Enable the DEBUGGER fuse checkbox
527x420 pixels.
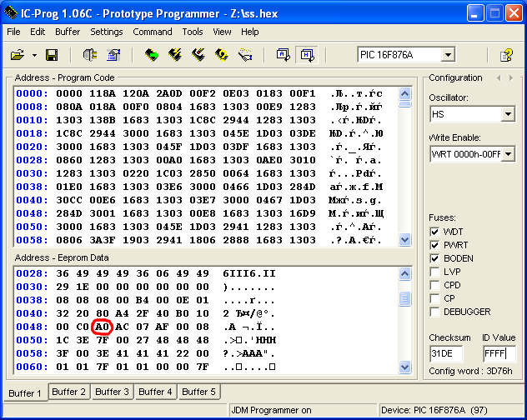[434, 312]
